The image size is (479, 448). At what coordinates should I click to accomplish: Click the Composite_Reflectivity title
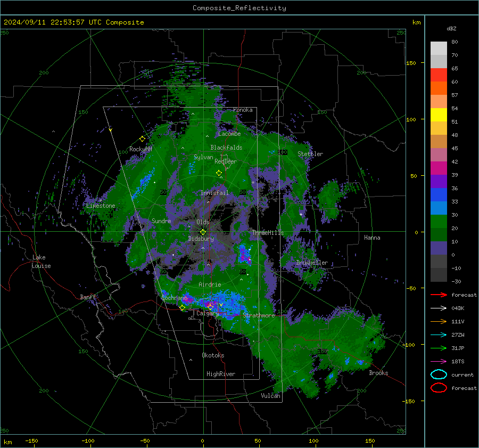click(240, 8)
